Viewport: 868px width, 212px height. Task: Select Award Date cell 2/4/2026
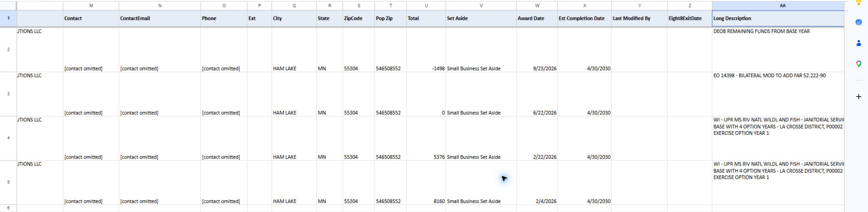tap(537, 183)
